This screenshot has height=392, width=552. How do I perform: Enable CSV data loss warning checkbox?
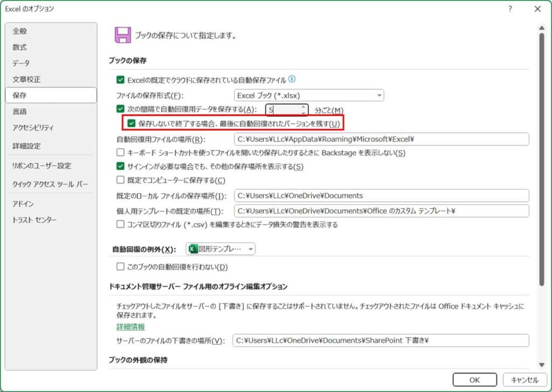pyautogui.click(x=120, y=224)
